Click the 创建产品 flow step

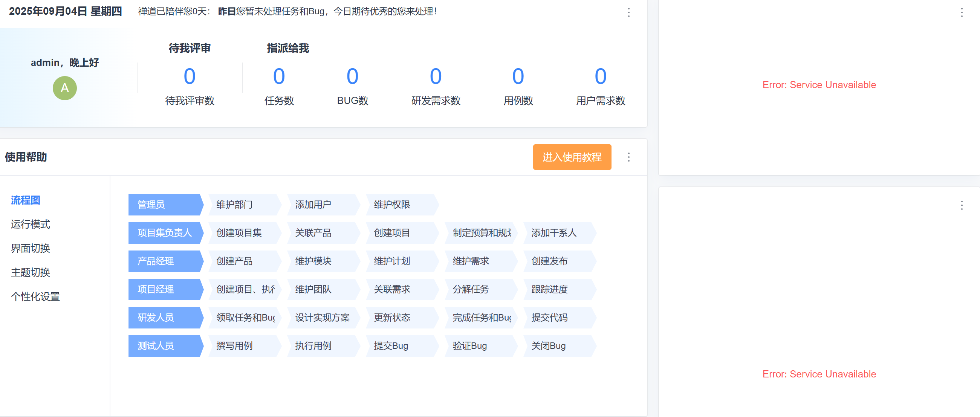click(x=243, y=261)
